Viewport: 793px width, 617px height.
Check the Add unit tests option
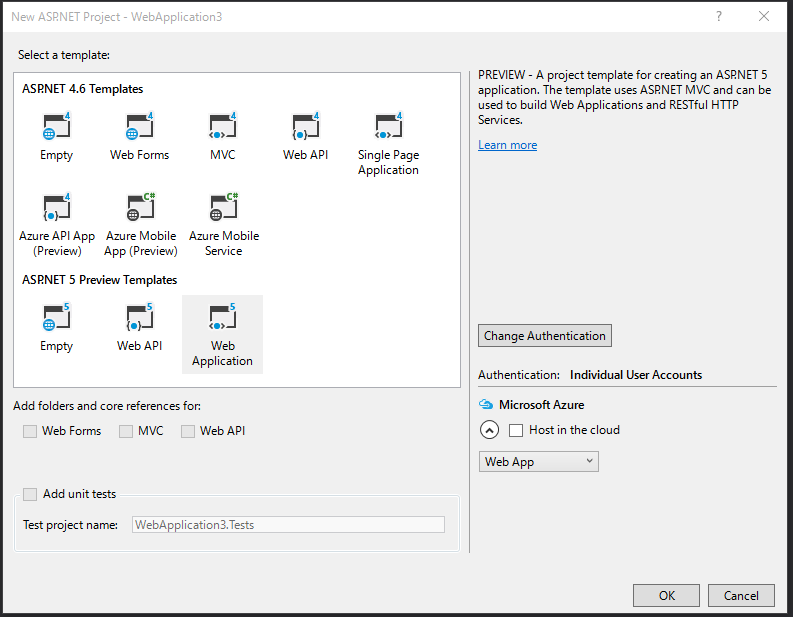[x=30, y=494]
